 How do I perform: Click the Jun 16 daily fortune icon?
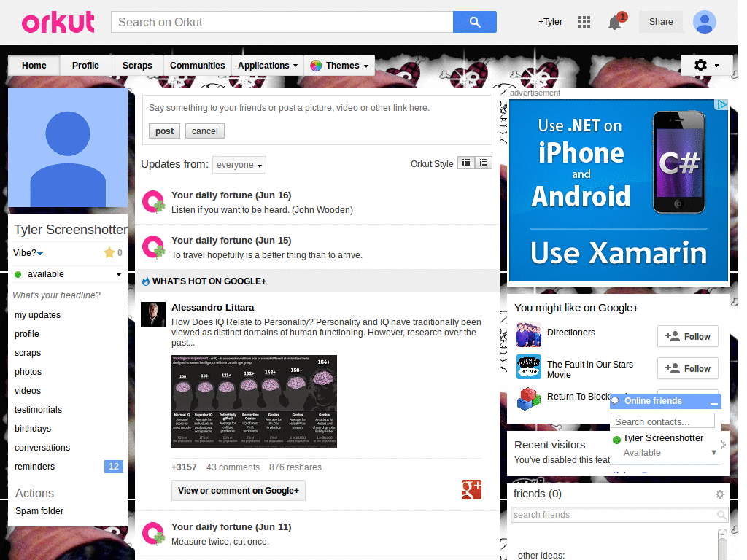pyautogui.click(x=154, y=202)
